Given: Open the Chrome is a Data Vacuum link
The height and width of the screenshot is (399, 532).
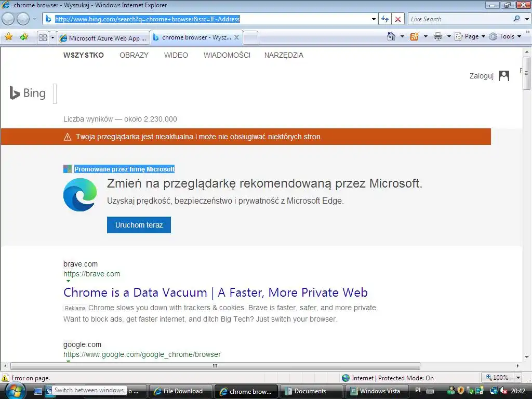Looking at the screenshot, I should tap(216, 292).
